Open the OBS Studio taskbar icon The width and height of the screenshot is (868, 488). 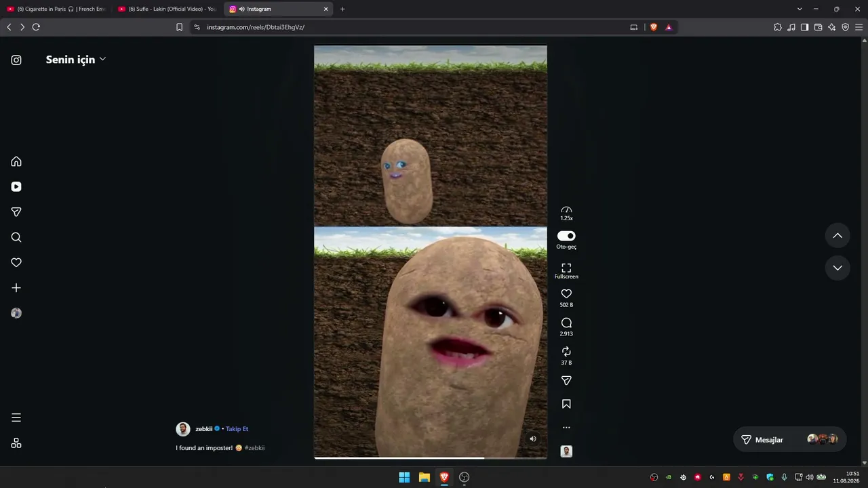pos(465,477)
